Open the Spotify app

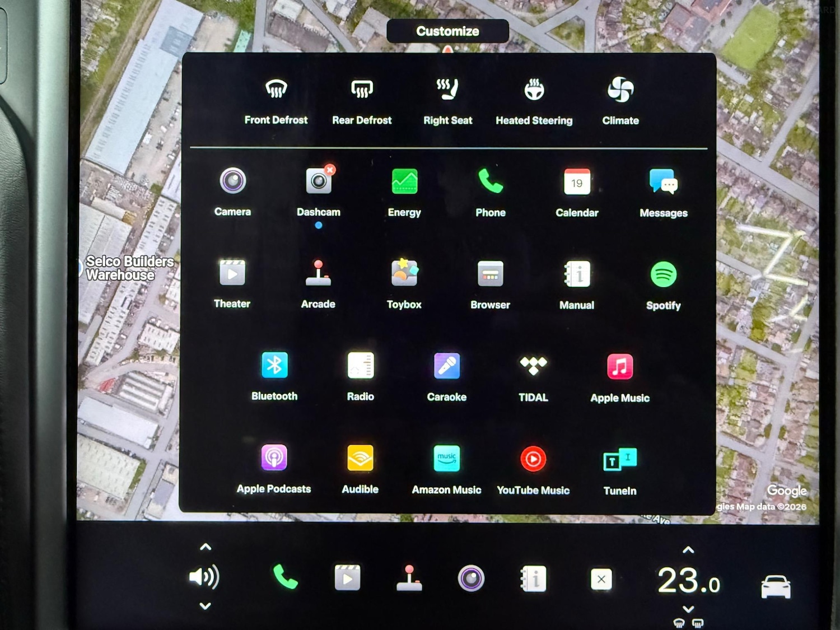tap(663, 275)
